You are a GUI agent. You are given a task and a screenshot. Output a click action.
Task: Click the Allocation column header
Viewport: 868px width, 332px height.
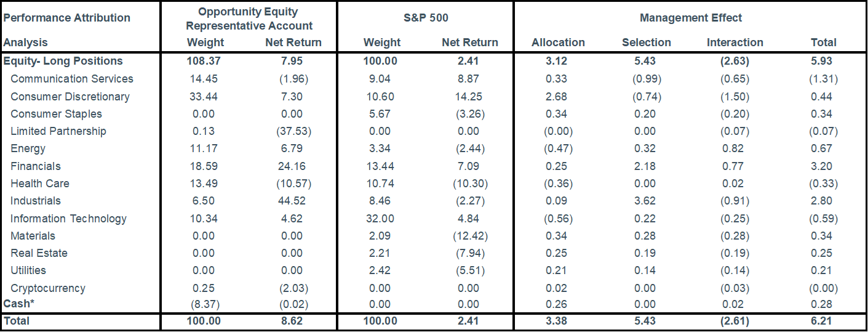tap(558, 43)
